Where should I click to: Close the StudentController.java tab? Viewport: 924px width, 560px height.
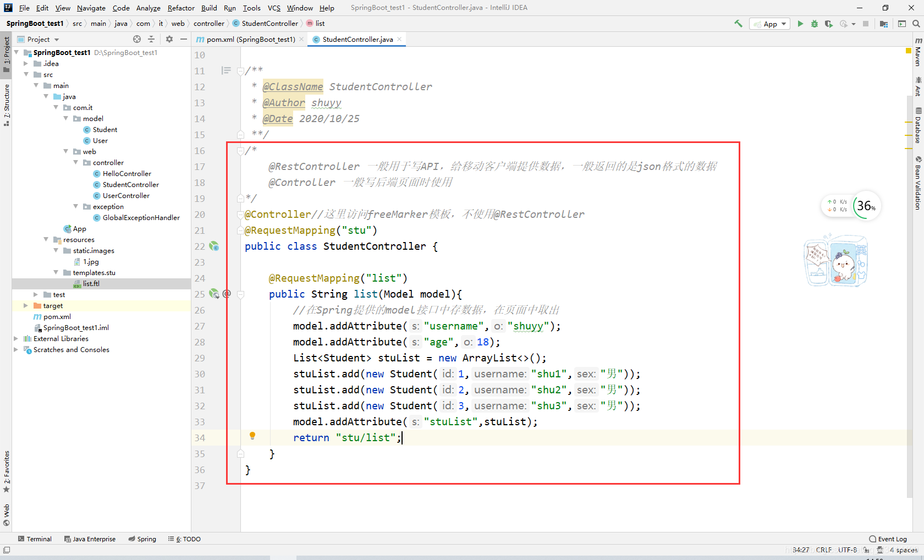pos(399,39)
